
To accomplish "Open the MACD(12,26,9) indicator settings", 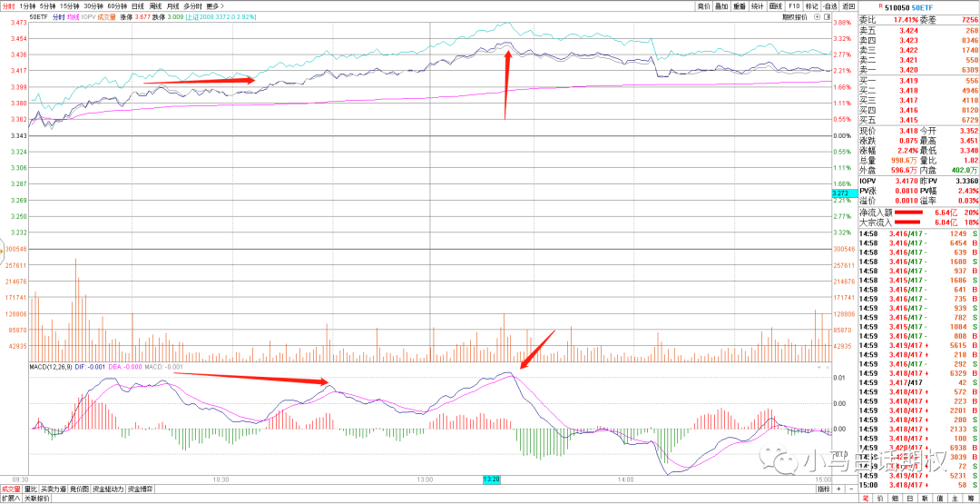I will pos(50,367).
